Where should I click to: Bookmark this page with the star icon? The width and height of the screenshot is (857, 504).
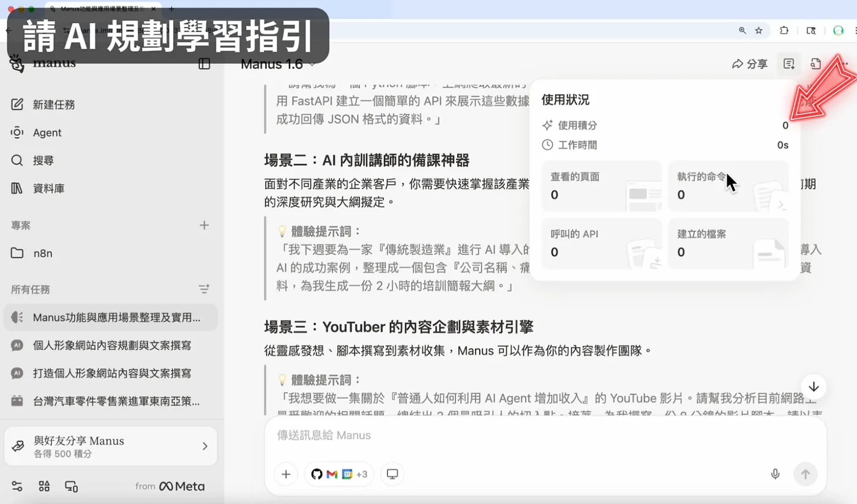coord(758,30)
